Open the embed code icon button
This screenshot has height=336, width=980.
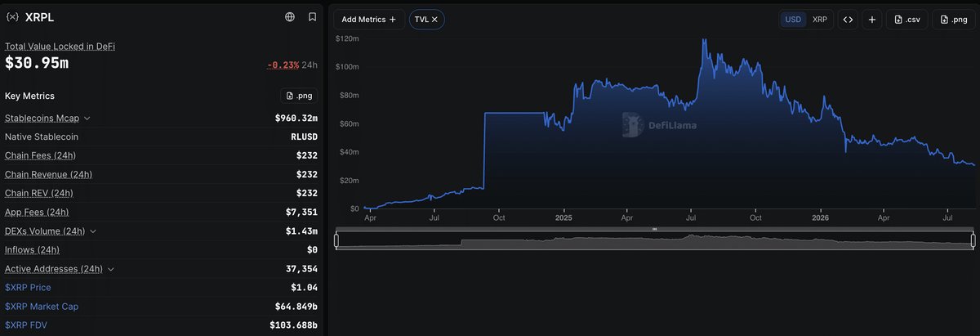848,19
